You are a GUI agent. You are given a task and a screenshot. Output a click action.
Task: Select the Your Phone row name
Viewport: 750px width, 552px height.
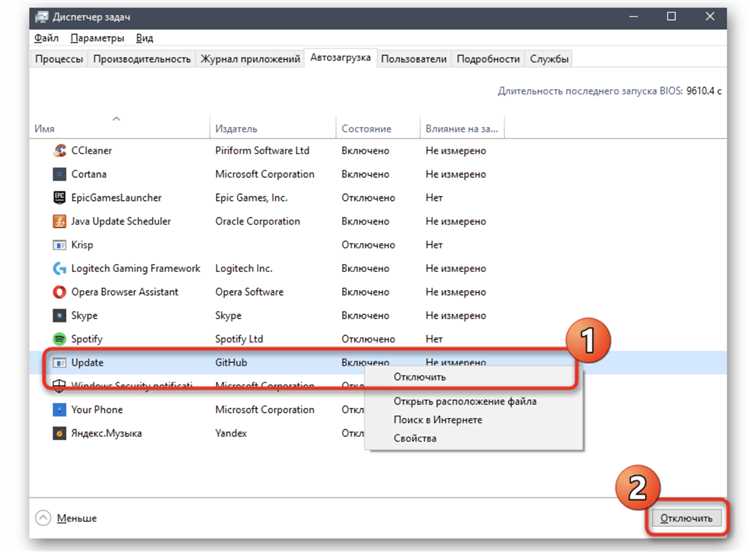pyautogui.click(x=97, y=410)
